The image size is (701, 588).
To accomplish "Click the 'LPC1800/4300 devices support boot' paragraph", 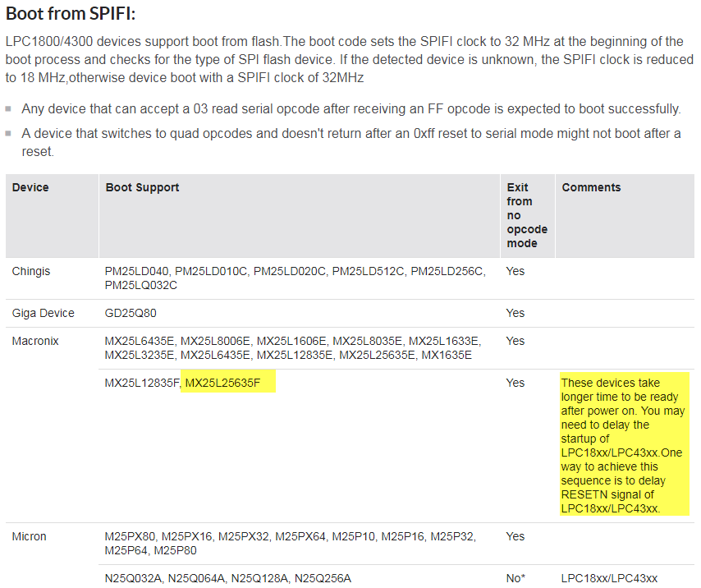I will [349, 59].
